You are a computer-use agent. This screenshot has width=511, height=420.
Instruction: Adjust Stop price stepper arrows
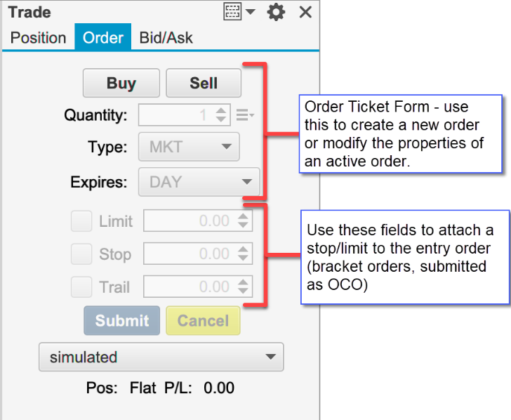(x=244, y=254)
